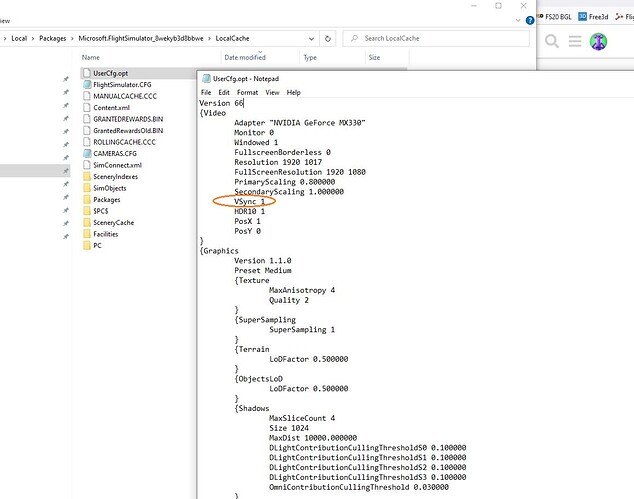Image resolution: width=634 pixels, height=499 pixels.
Task: Click the Version 66 line
Action: coord(221,103)
